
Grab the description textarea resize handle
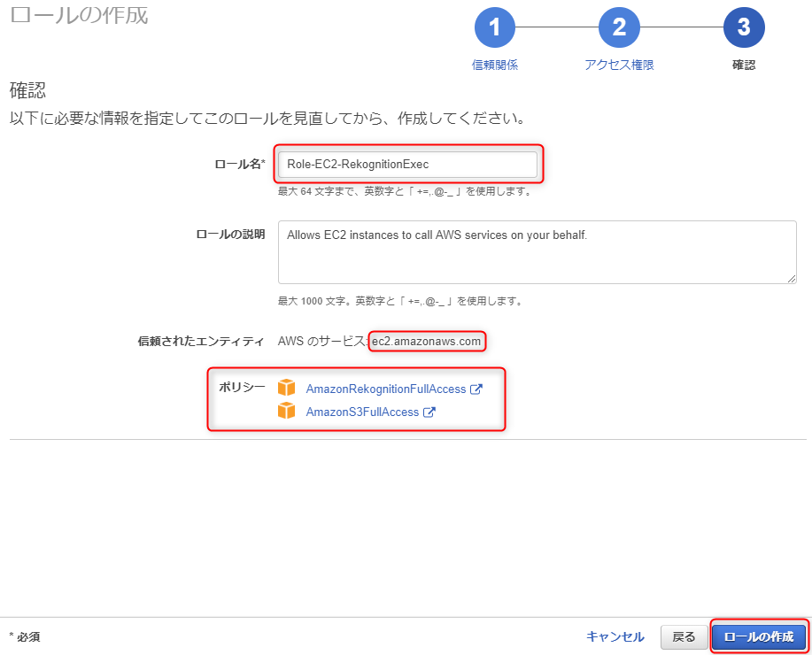coord(792,279)
